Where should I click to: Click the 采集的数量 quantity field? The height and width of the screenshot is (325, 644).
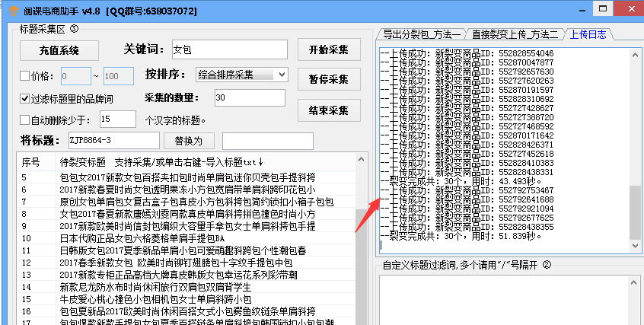click(x=249, y=98)
